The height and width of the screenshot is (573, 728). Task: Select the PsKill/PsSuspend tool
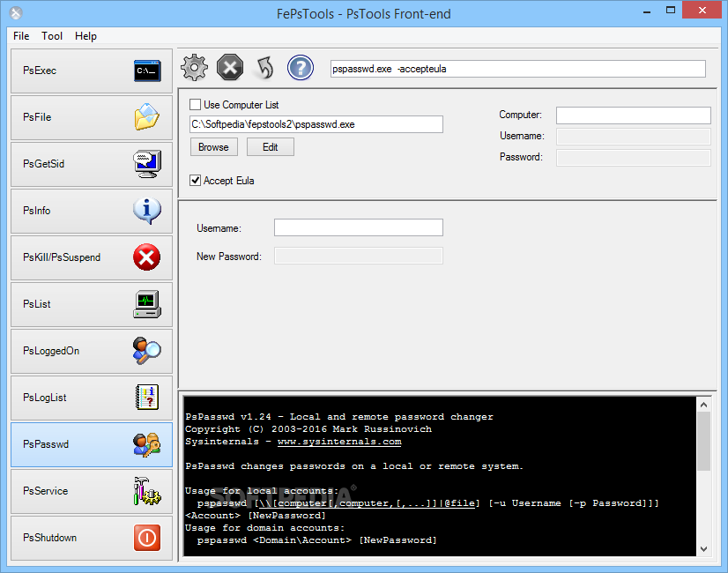(x=92, y=257)
